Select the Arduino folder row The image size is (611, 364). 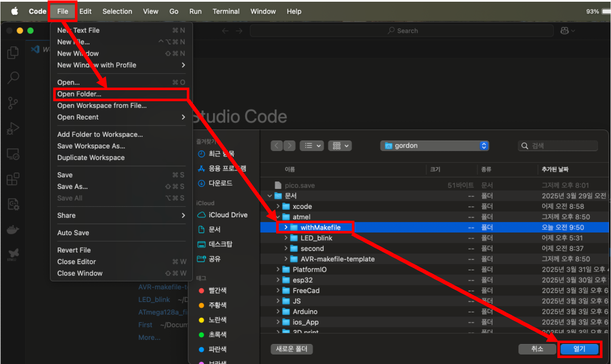click(434, 312)
